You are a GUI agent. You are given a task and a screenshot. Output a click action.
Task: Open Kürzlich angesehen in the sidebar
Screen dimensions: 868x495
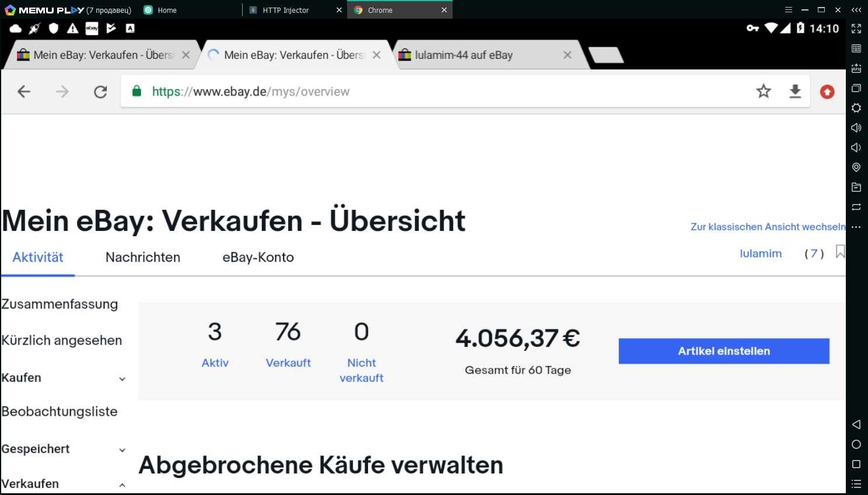[62, 340]
